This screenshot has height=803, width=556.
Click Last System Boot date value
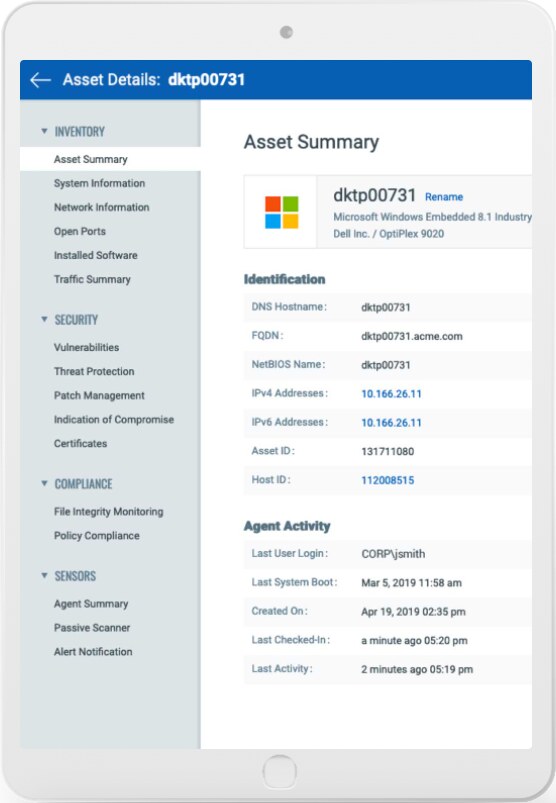point(412,583)
